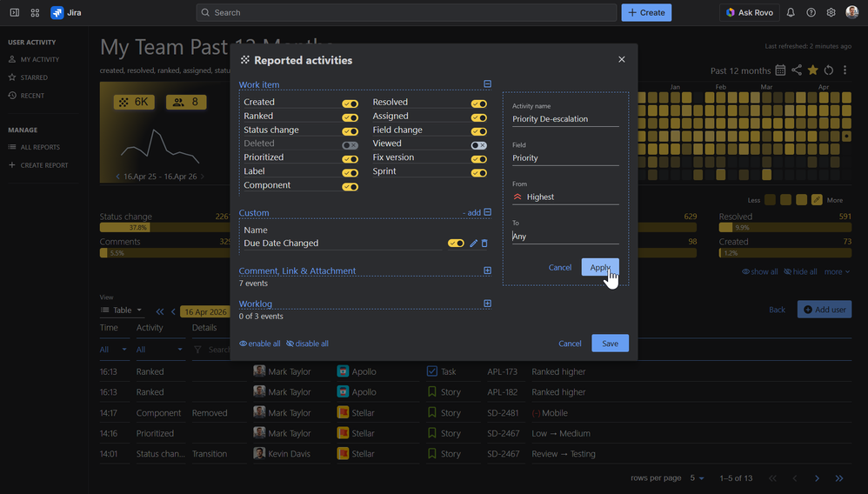Image resolution: width=868 pixels, height=494 pixels.
Task: Close the Reported activities dialog
Action: (622, 59)
